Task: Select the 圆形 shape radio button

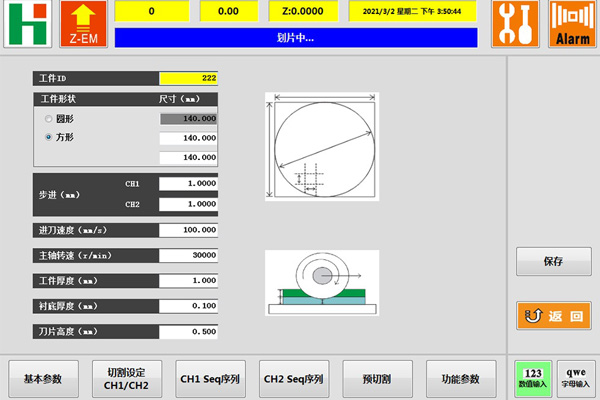Action: click(x=49, y=118)
